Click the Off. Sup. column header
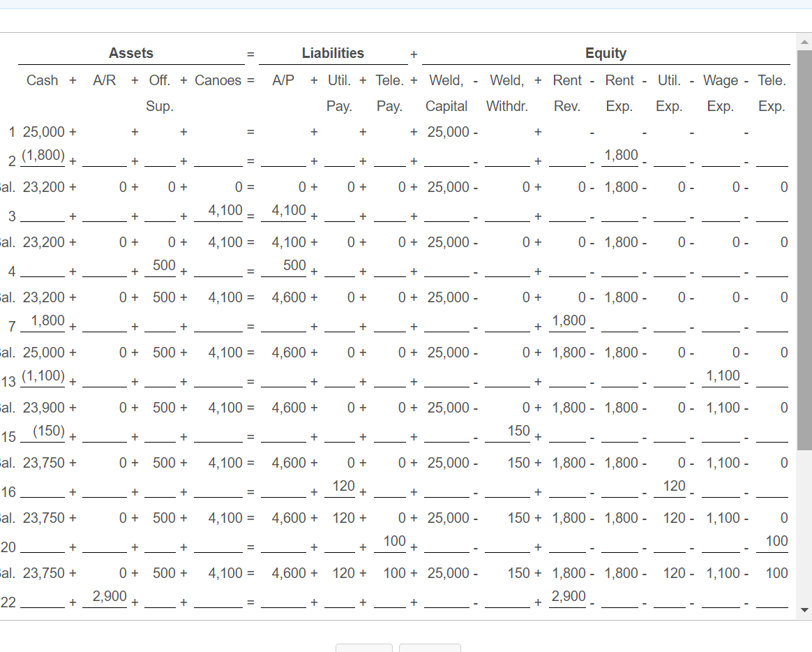Screen dimensions: 812x652 click(160, 94)
